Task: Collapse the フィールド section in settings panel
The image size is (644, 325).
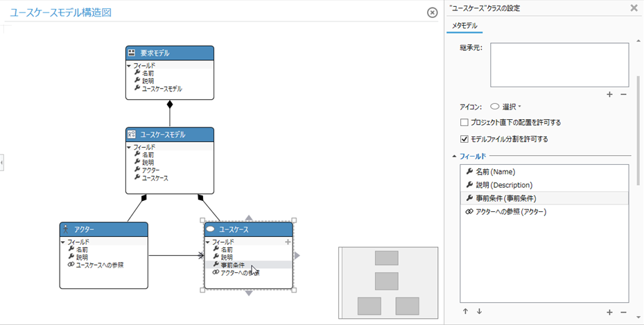Action: tap(454, 157)
